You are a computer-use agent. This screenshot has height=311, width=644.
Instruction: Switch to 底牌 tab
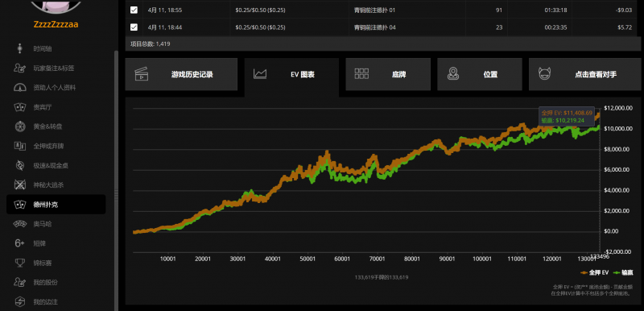(x=388, y=74)
